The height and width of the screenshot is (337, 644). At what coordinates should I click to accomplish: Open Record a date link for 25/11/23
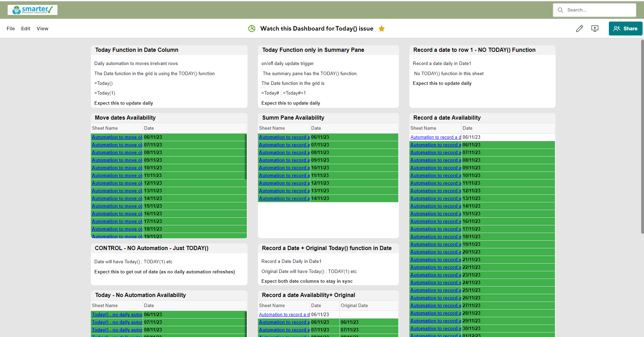point(435,290)
